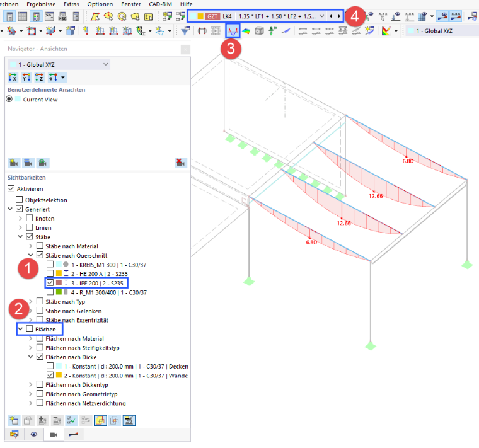Open the CAD-BIM menu

[160, 4]
